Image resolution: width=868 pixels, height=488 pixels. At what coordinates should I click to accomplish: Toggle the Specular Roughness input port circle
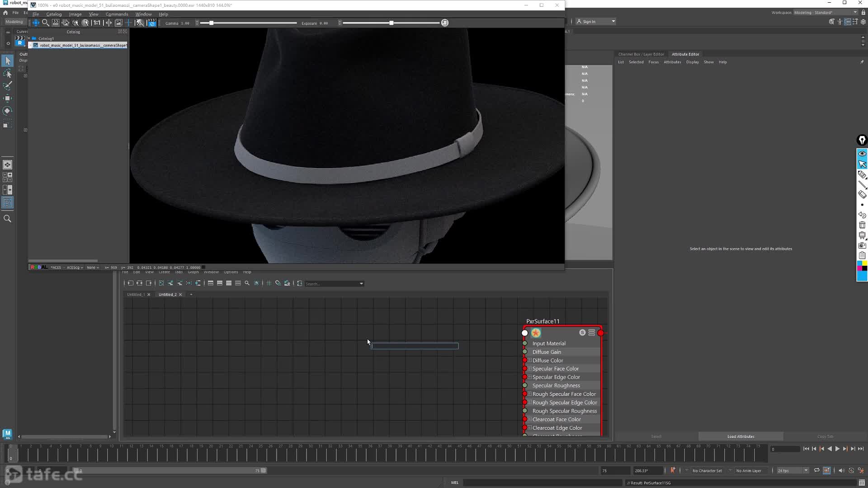pos(525,385)
